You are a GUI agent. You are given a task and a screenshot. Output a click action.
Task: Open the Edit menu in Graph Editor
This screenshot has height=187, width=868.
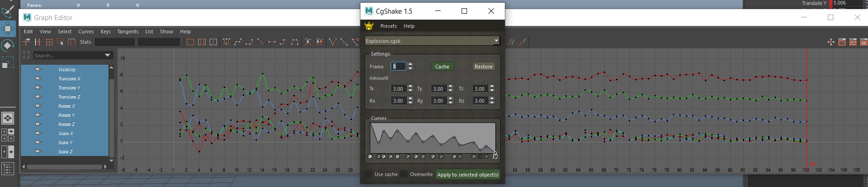click(28, 31)
